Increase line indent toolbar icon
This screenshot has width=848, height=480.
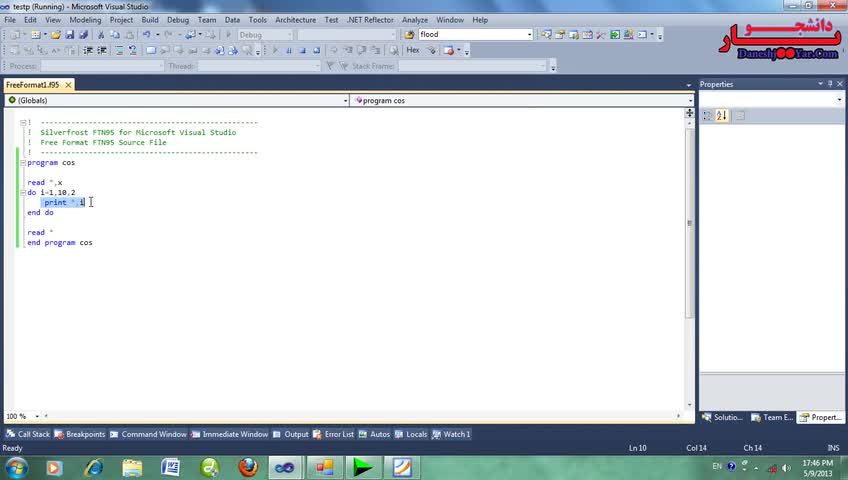(102, 50)
